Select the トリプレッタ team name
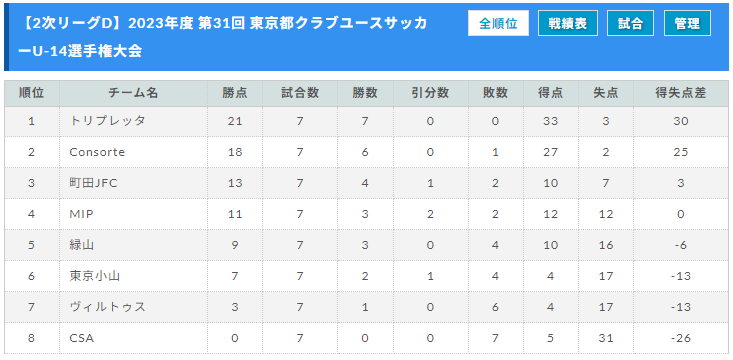Viewport: 733px width, 360px height. [x=107, y=121]
